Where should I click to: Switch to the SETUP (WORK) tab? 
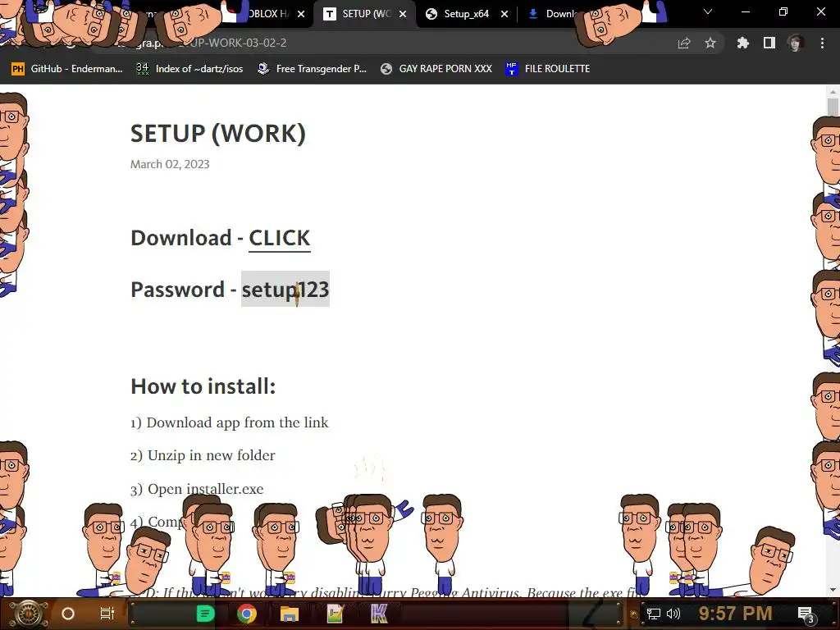point(366,14)
